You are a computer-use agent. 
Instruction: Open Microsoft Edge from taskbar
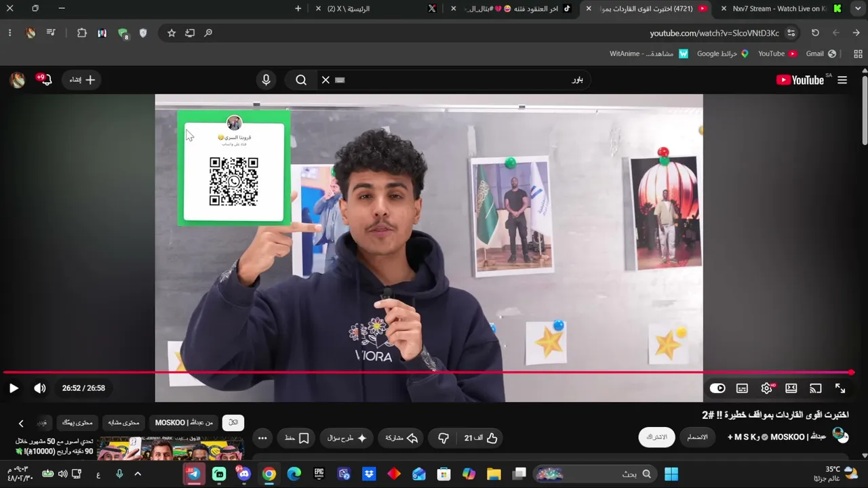point(294,474)
